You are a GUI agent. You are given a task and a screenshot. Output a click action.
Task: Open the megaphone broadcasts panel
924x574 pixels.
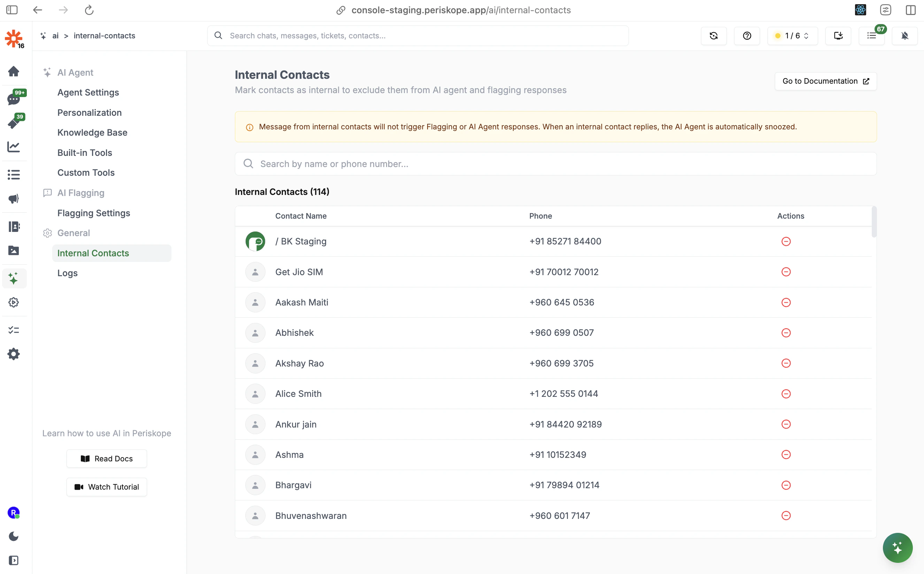pos(14,198)
